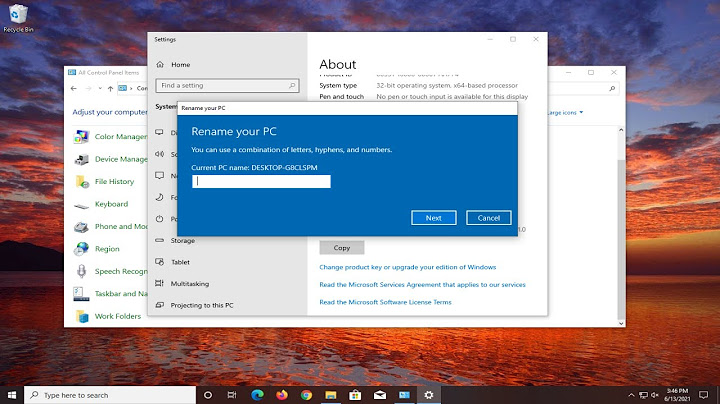Viewport: 720px width, 404px height.
Task: Click the Tablet icon in sidebar
Action: 159,262
